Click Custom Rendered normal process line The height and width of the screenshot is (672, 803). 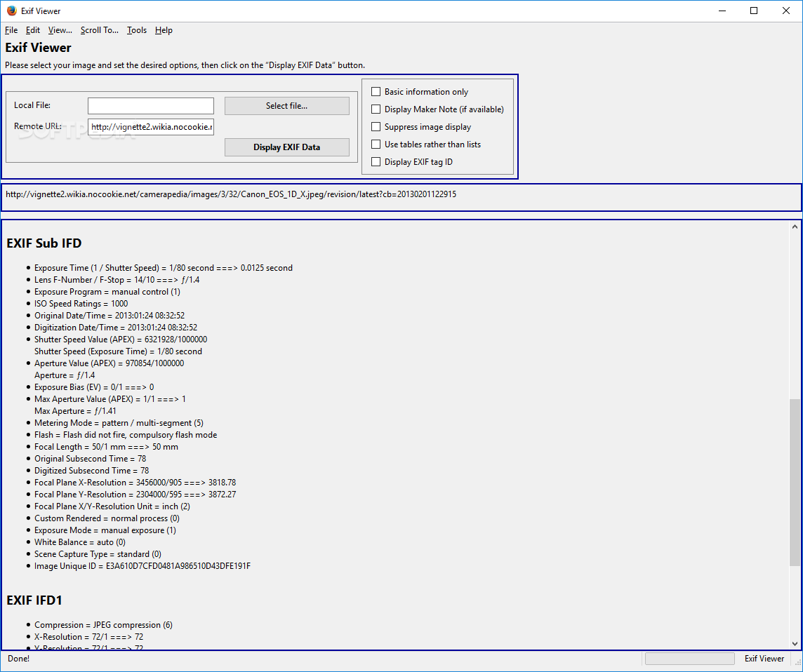[107, 518]
